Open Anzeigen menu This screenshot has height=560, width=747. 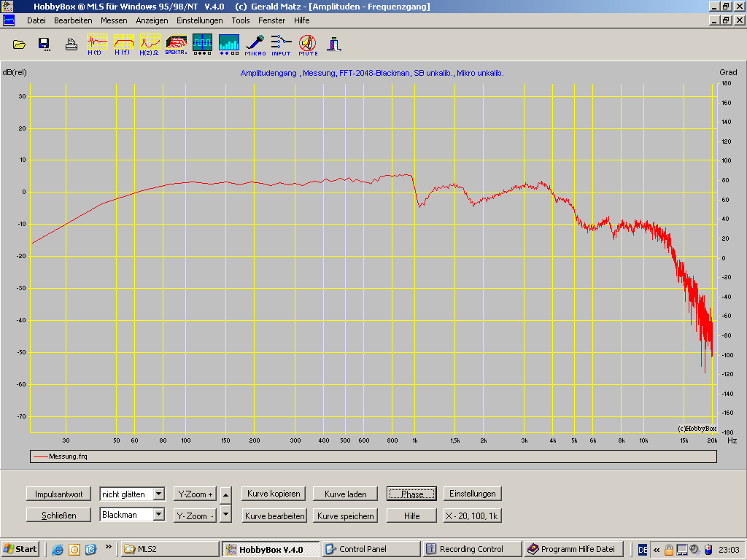pos(152,20)
